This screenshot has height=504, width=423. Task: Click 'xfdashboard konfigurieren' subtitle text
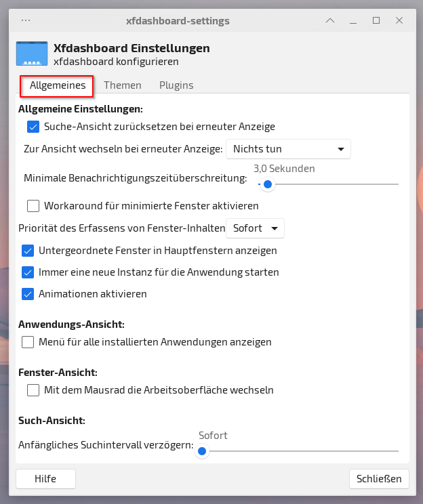coord(116,62)
